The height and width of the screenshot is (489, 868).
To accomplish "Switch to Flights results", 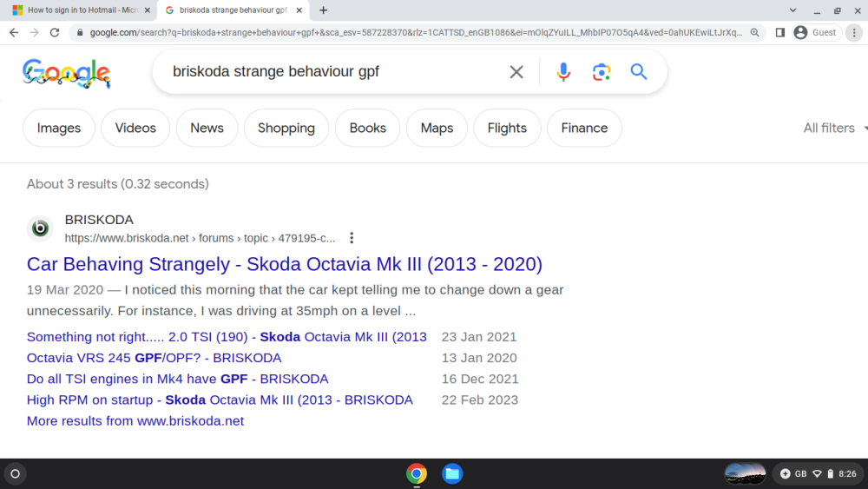I will [x=507, y=128].
